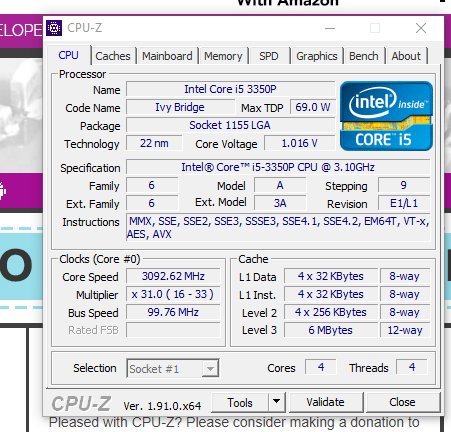Click the Android icon in background page
This screenshot has width=451, height=432.
[3, 191]
